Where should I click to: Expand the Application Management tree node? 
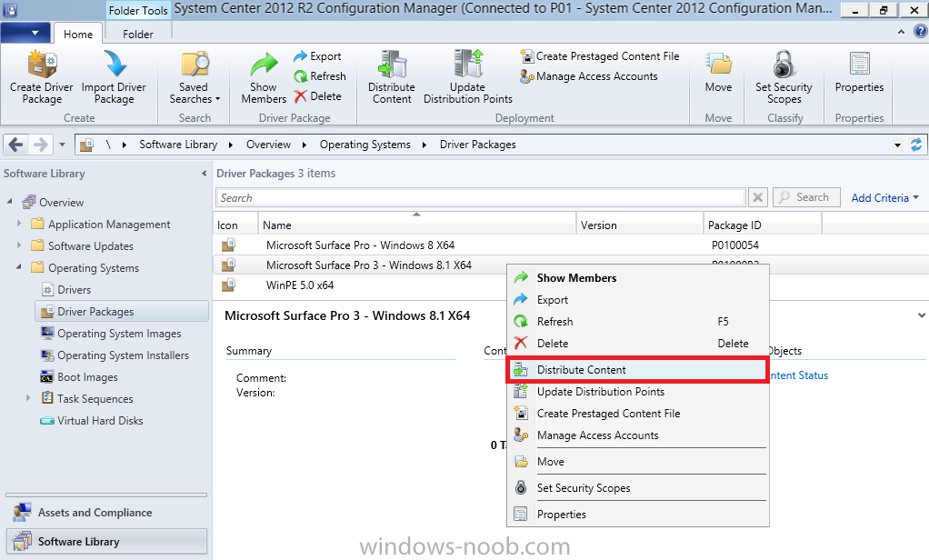point(19,224)
